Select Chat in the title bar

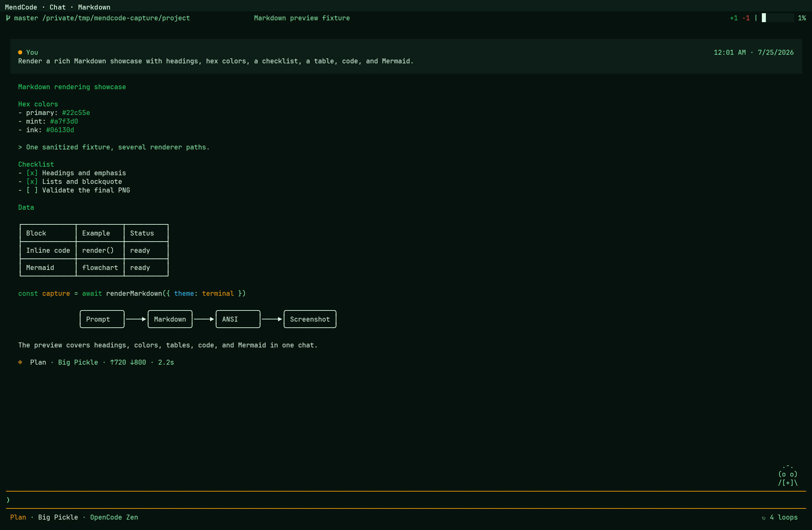click(58, 7)
